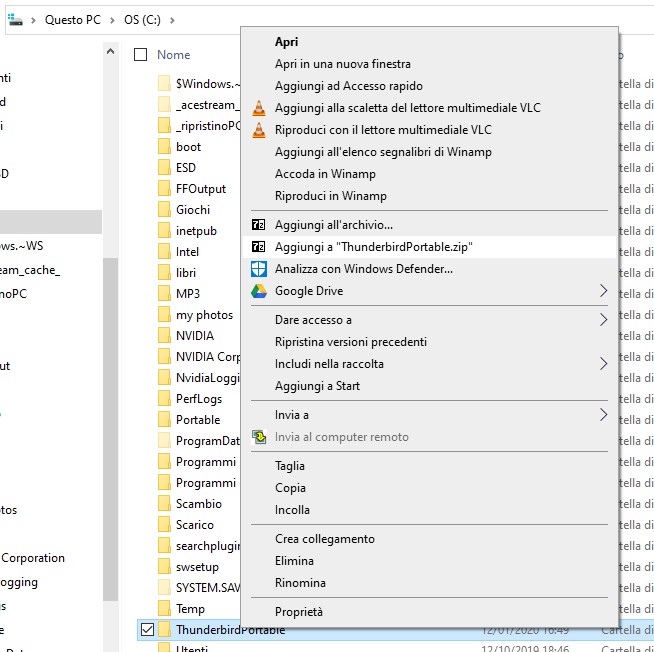The width and height of the screenshot is (654, 652).
Task: Expand the Google Drive submenu arrow
Action: [x=603, y=291]
